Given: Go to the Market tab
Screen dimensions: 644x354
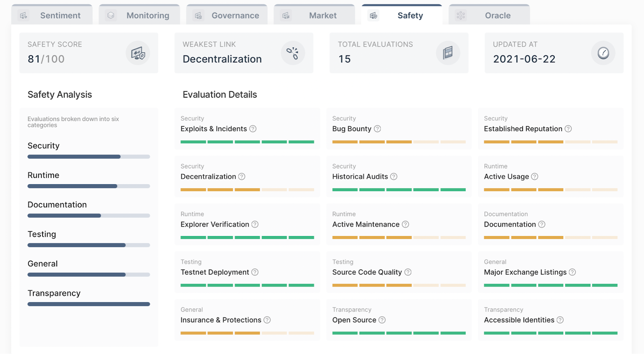Looking at the screenshot, I should [314, 15].
